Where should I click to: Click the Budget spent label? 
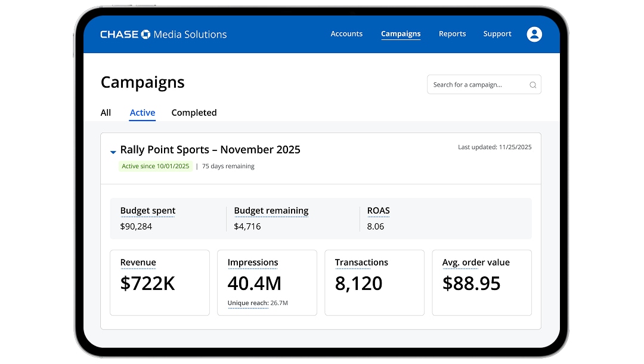[148, 211]
